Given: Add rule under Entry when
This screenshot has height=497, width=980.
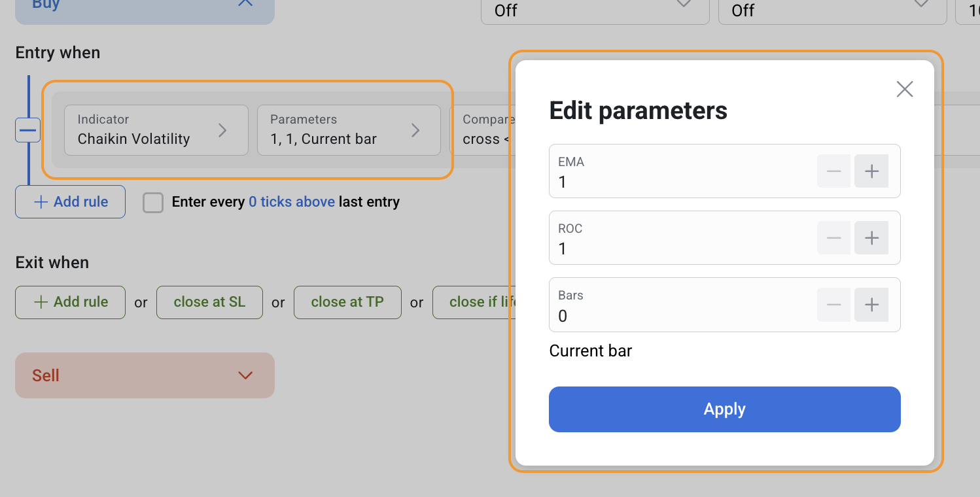Looking at the screenshot, I should click(x=71, y=202).
